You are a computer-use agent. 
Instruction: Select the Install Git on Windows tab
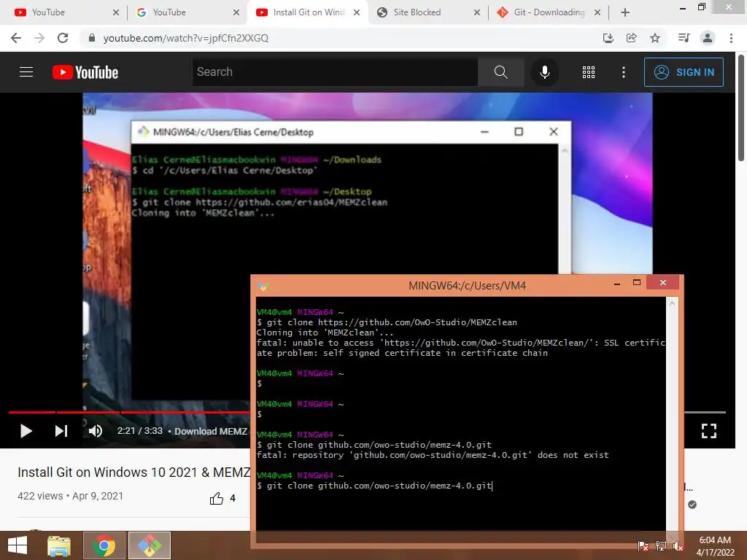[x=308, y=12]
